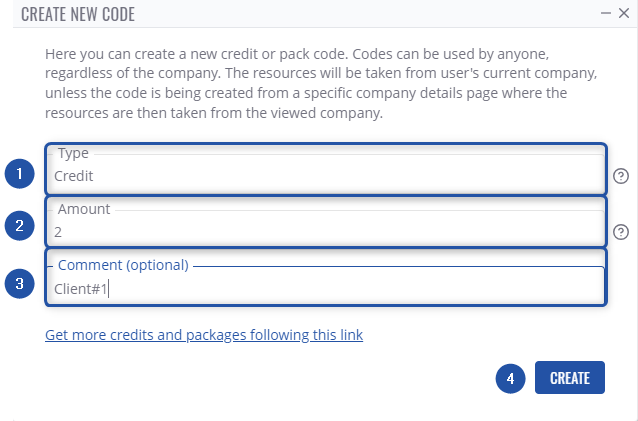Place cursor in the Client#1 text
Viewport: 638px width, 421px height.
[81, 288]
